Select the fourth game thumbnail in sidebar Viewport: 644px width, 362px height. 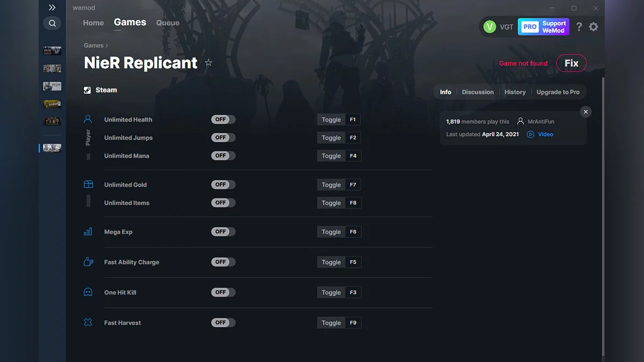[52, 104]
